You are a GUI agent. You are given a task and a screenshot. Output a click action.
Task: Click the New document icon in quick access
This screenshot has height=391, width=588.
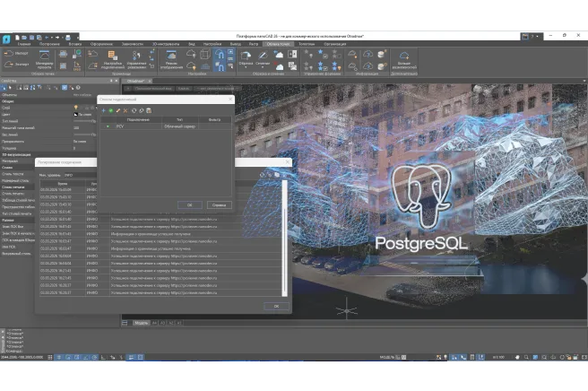pyautogui.click(x=17, y=38)
